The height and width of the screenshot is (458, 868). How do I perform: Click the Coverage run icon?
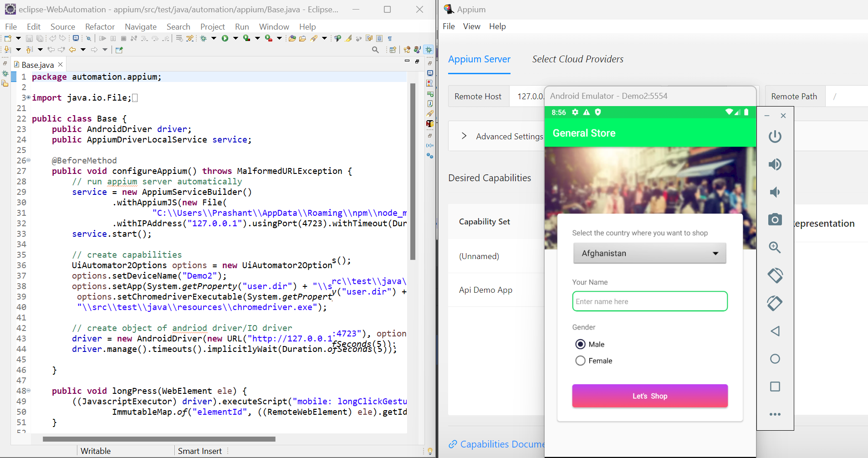pyautogui.click(x=246, y=38)
